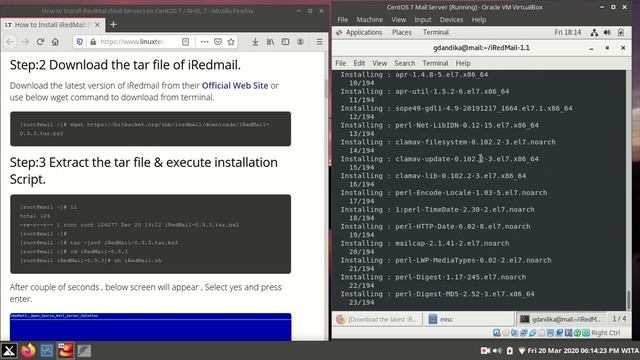Open Firefox tracking protection shield
The height and width of the screenshot is (360, 640).
coord(80,42)
